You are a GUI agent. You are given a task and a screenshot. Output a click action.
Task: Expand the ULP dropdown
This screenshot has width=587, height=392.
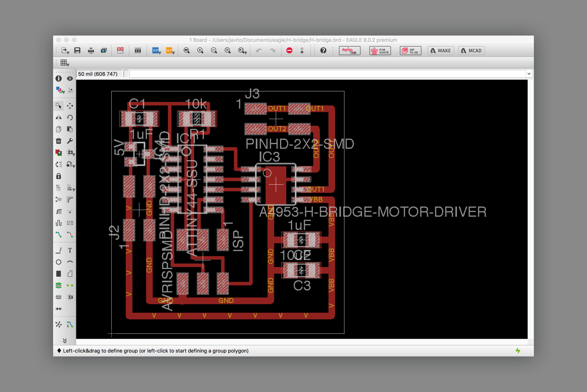coord(173,53)
